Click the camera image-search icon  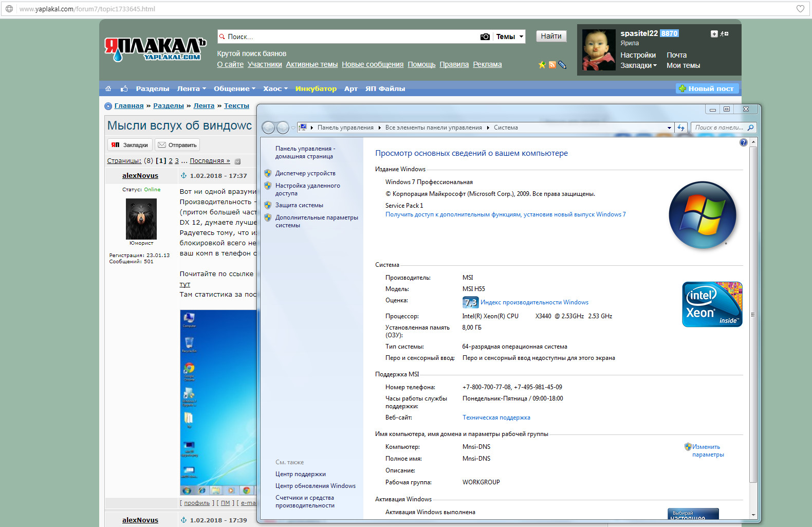(x=485, y=37)
